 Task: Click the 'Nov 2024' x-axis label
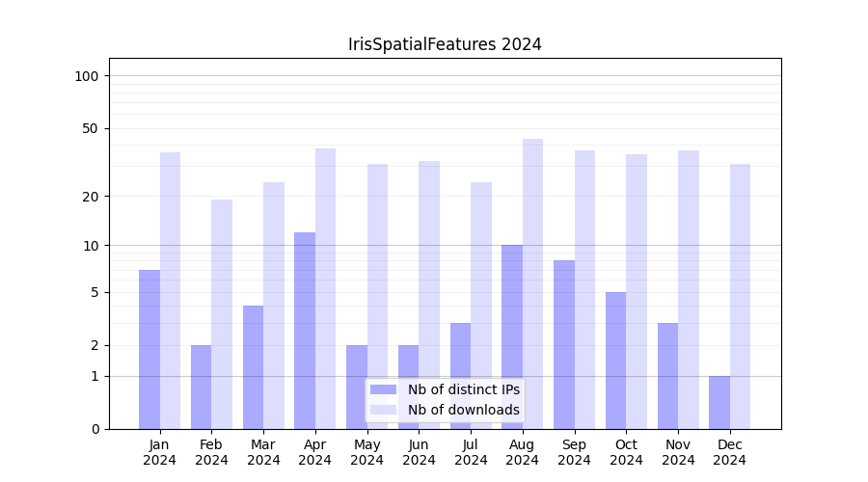tap(678, 452)
